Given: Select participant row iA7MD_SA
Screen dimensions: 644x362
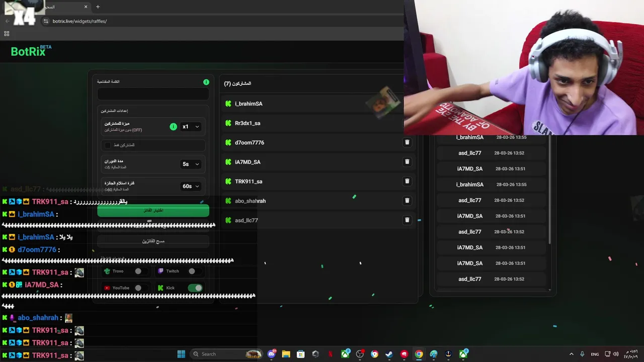Looking at the screenshot, I should coord(318,162).
